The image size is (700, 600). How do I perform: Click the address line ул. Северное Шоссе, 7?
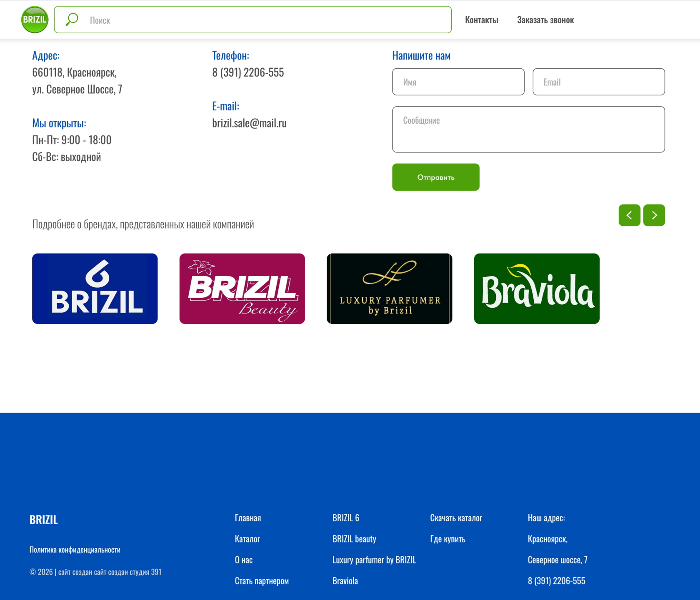pos(77,89)
